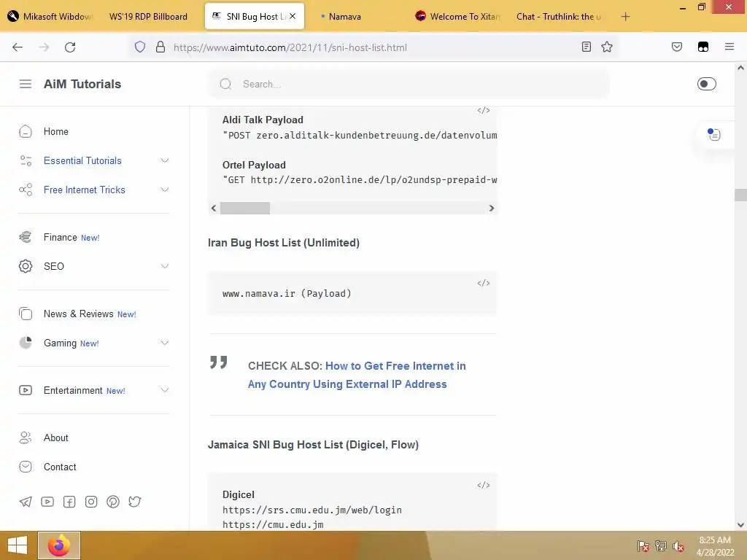Open the Twitter social icon
The width and height of the screenshot is (747, 560).
135,502
